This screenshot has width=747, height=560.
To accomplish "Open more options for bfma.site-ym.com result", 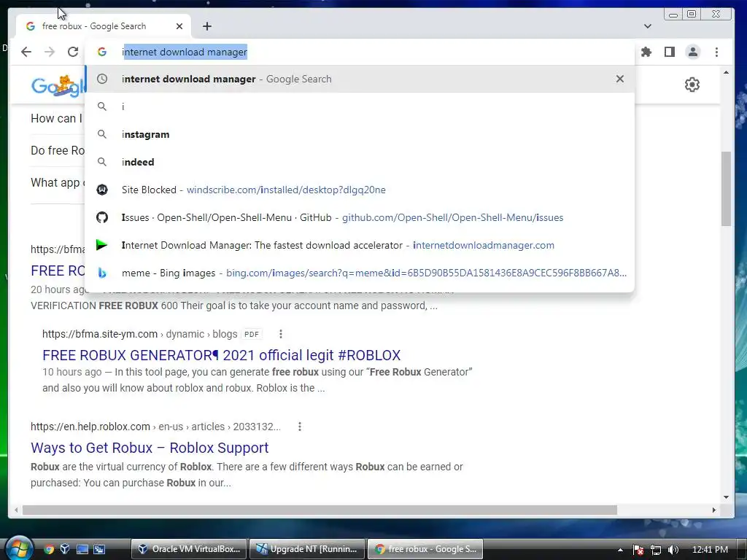I will pyautogui.click(x=281, y=334).
